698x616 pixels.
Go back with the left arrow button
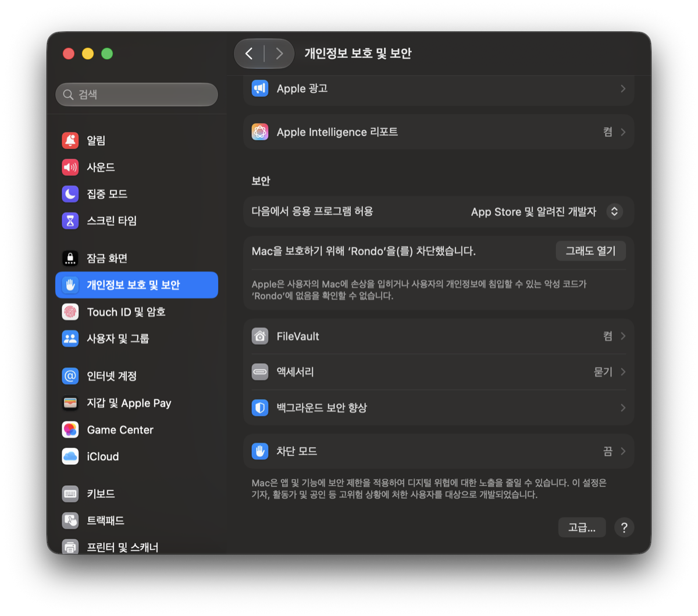[249, 54]
